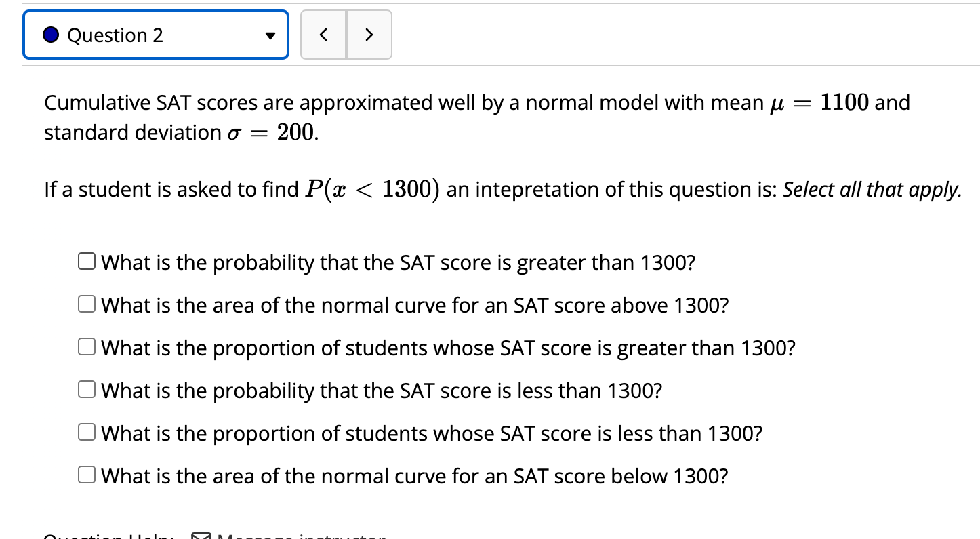This screenshot has height=539, width=980.
Task: Check 'proportion of students whose SAT score is greater than 1300'
Action: pyautogui.click(x=87, y=346)
